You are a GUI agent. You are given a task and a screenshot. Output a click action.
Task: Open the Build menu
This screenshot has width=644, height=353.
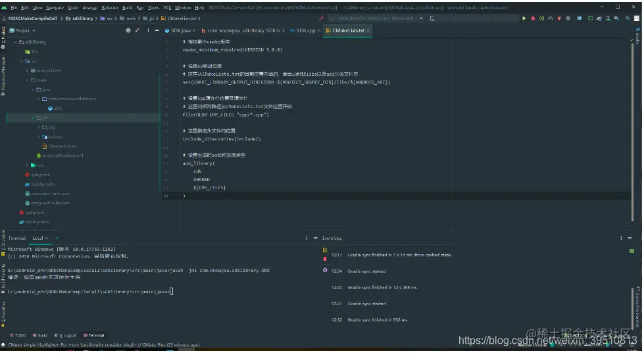click(x=128, y=7)
